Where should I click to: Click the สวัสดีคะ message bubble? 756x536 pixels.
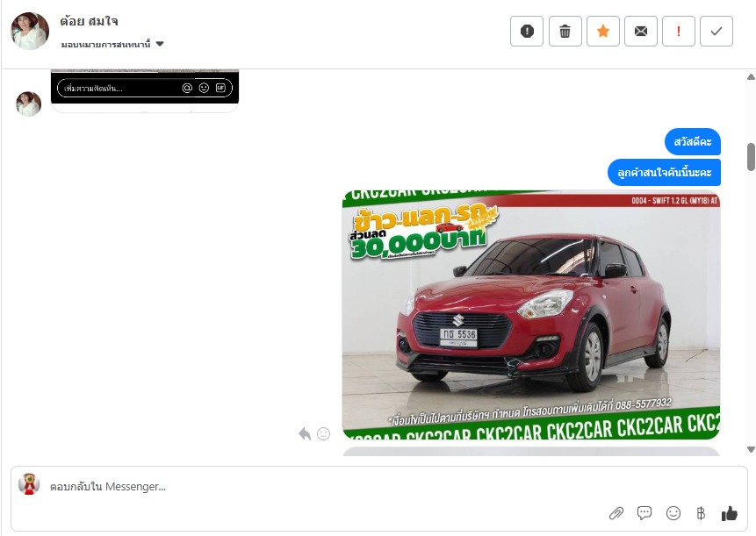[692, 141]
